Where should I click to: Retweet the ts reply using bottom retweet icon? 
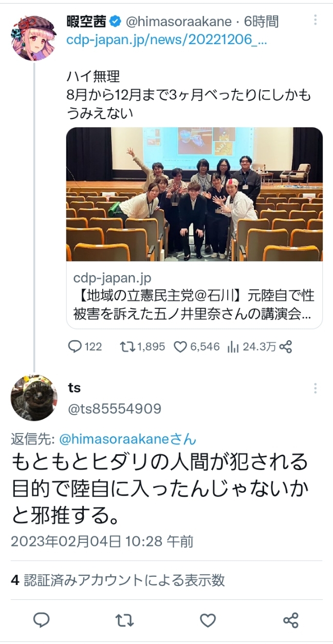point(124,620)
